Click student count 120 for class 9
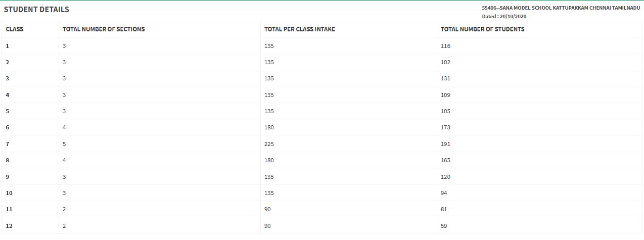This screenshot has width=644, height=240. 445,177
